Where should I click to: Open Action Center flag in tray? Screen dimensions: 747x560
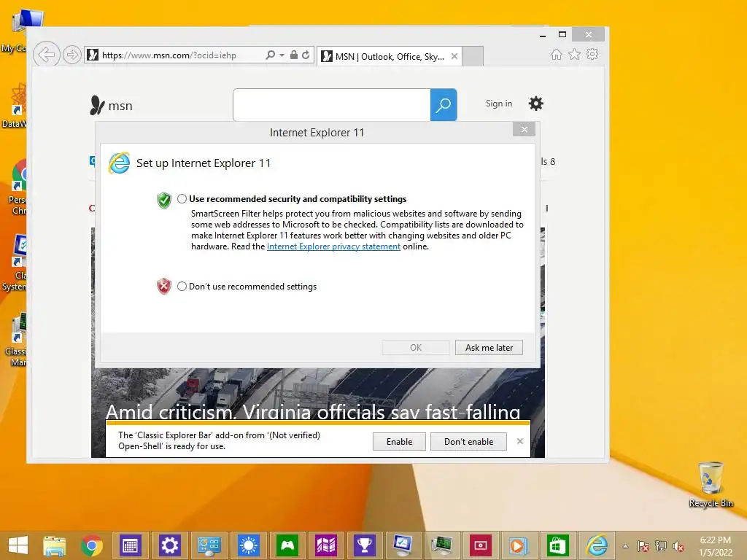(643, 546)
